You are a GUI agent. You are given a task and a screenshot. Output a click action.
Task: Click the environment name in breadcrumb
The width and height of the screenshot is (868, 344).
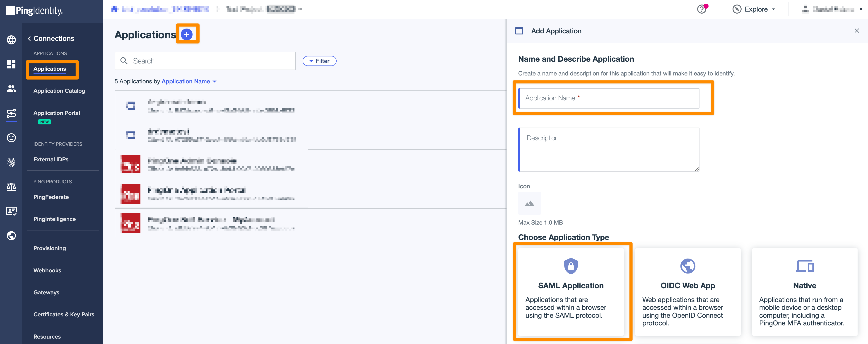pos(165,9)
